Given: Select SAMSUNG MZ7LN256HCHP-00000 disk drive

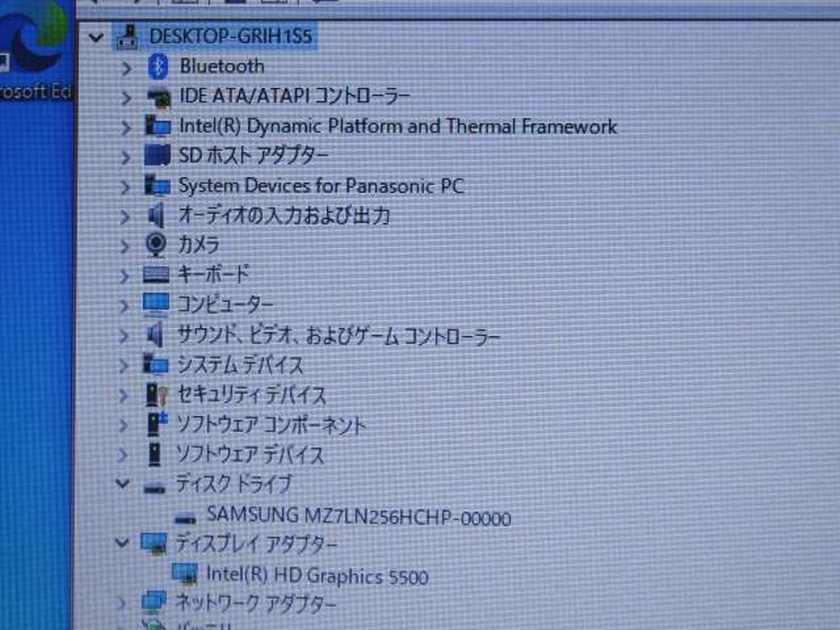Looking at the screenshot, I should 358,516.
